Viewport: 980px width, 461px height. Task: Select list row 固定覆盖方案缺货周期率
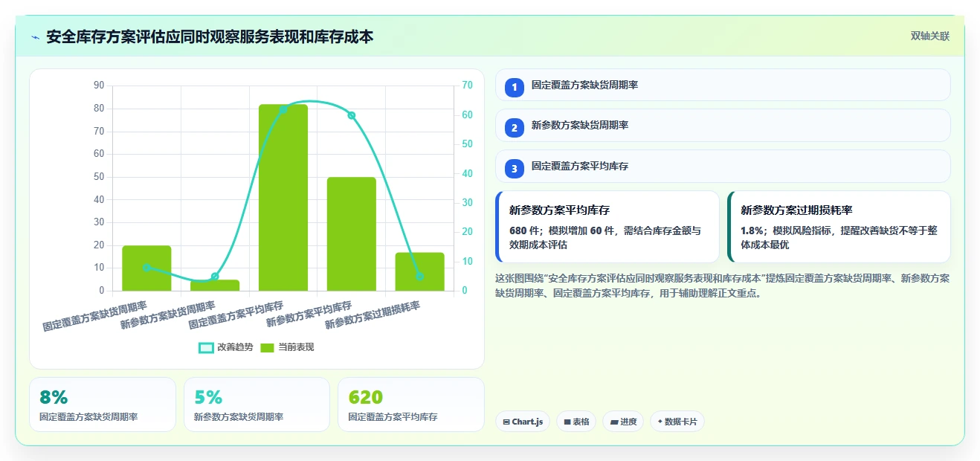(x=723, y=85)
